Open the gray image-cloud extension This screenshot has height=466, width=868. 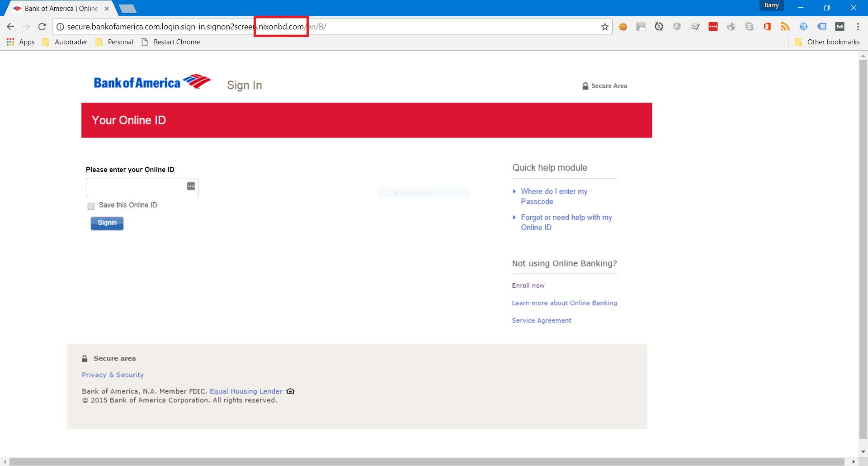coord(641,27)
